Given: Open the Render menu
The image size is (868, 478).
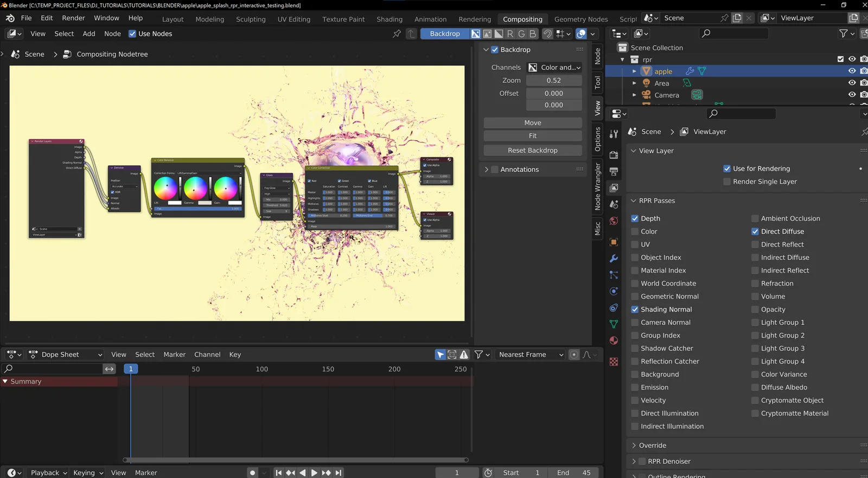Looking at the screenshot, I should 73,18.
